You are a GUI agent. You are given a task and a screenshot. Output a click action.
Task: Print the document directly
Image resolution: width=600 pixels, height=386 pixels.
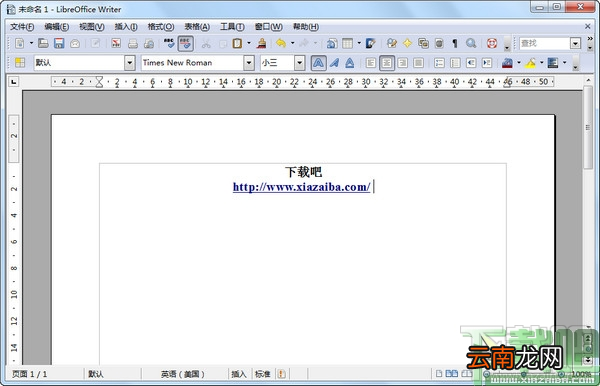(133, 43)
